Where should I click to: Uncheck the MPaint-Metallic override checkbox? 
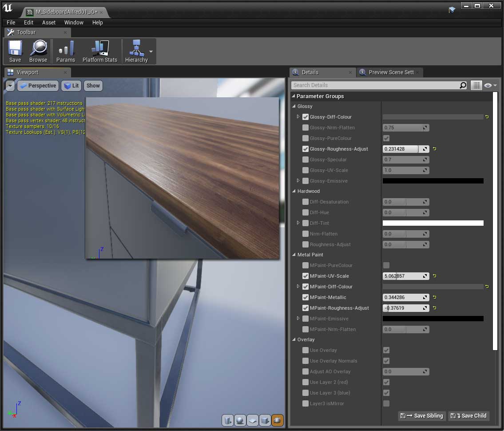point(306,297)
